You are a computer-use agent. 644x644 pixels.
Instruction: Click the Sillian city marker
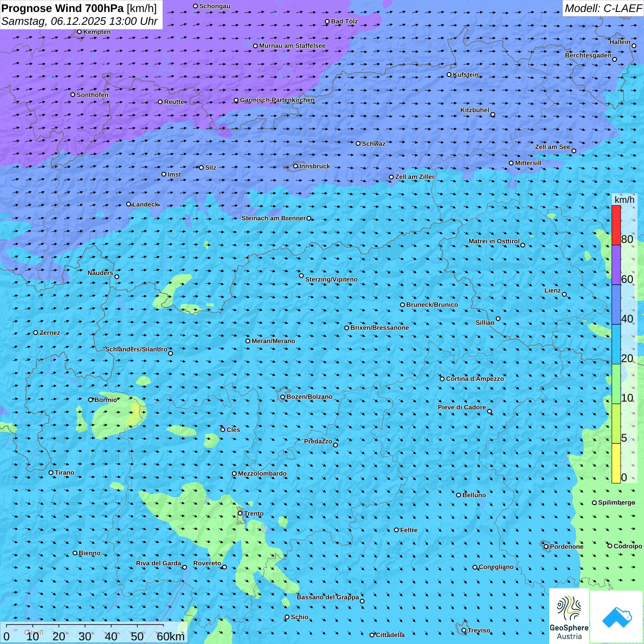(x=498, y=318)
